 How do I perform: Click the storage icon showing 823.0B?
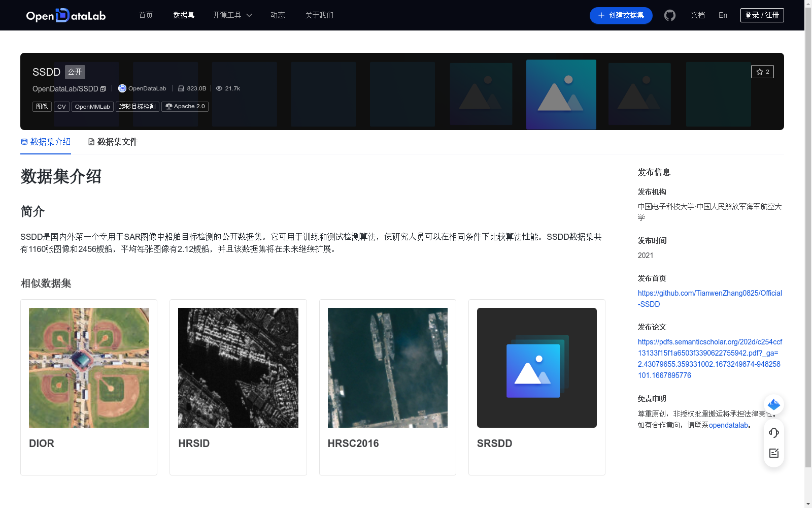pos(181,88)
